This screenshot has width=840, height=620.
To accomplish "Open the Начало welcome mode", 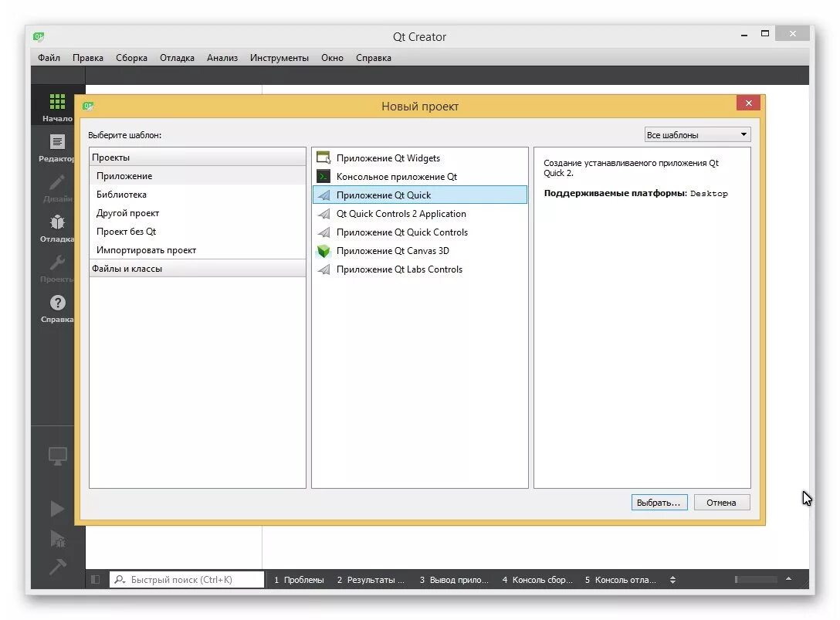I will 57,107.
